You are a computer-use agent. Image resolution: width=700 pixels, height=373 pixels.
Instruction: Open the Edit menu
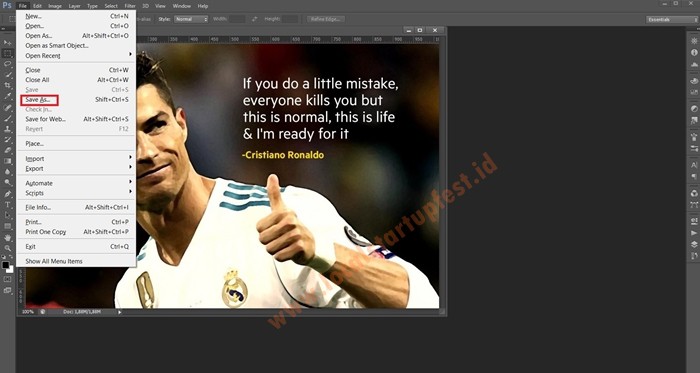38,6
